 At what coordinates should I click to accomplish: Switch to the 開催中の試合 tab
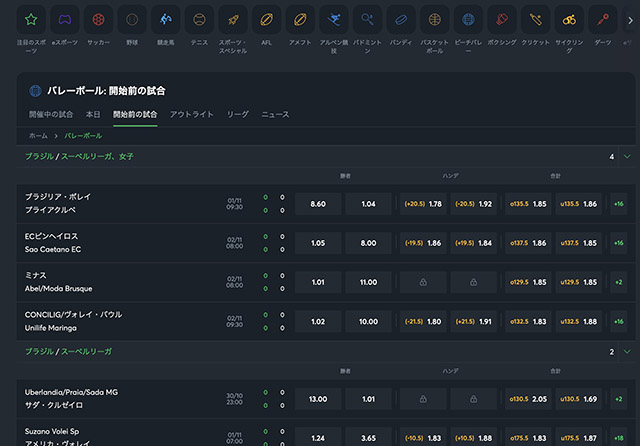tap(50, 115)
